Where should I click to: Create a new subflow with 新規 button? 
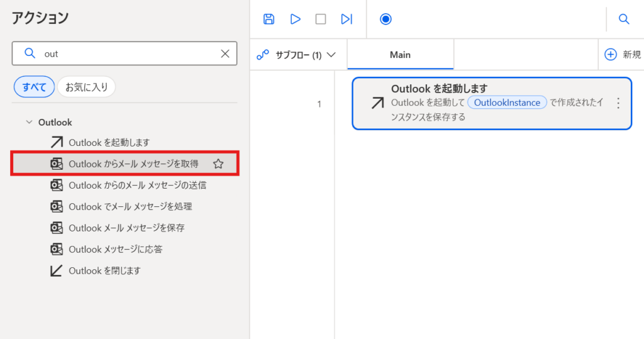(622, 54)
